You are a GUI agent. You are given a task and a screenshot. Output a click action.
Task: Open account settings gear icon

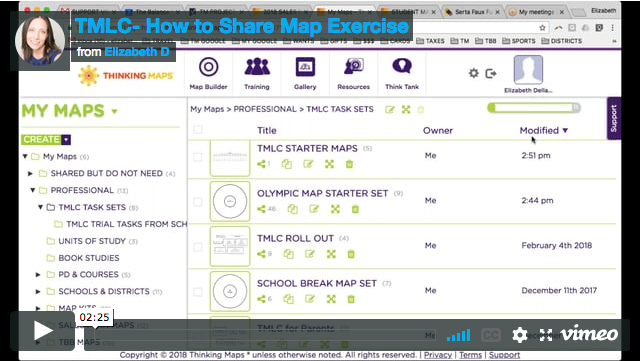point(473,73)
